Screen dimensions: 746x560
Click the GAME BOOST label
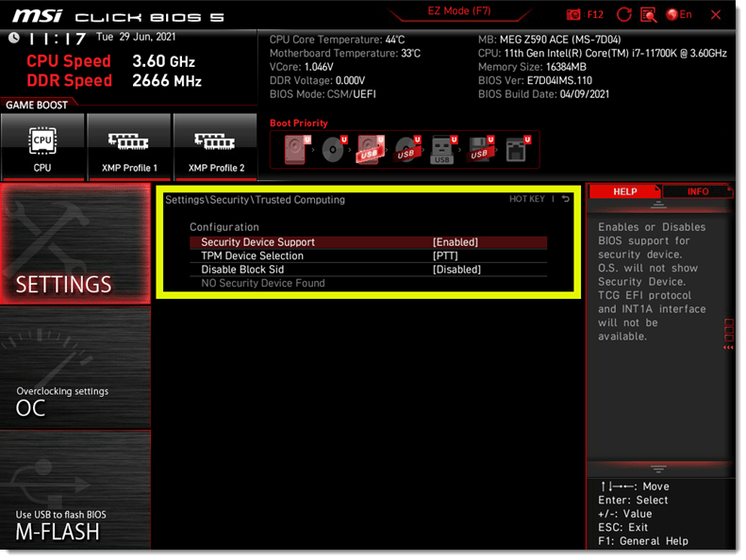click(37, 106)
